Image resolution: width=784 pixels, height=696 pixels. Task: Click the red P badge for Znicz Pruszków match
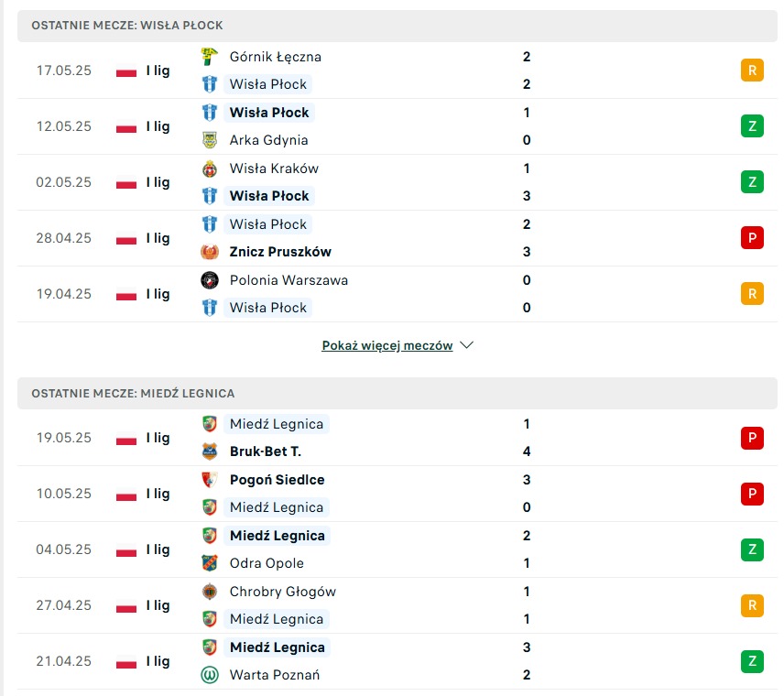click(752, 238)
